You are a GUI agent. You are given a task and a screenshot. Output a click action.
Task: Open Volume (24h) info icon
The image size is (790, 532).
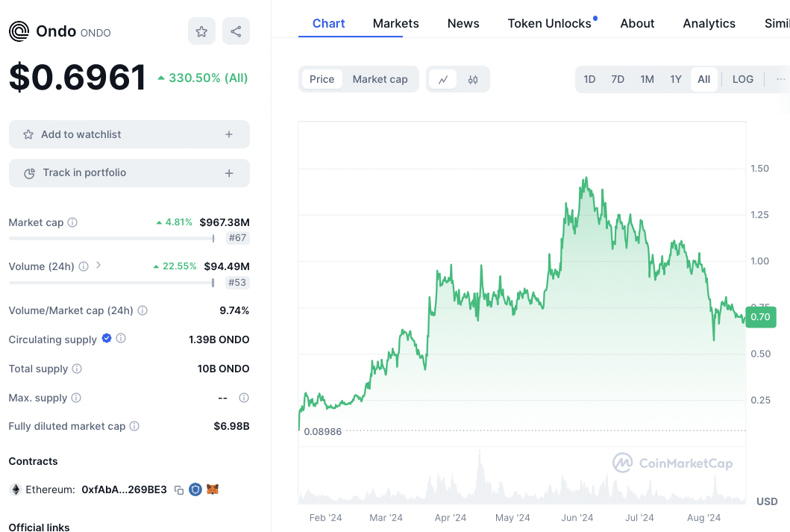click(84, 266)
